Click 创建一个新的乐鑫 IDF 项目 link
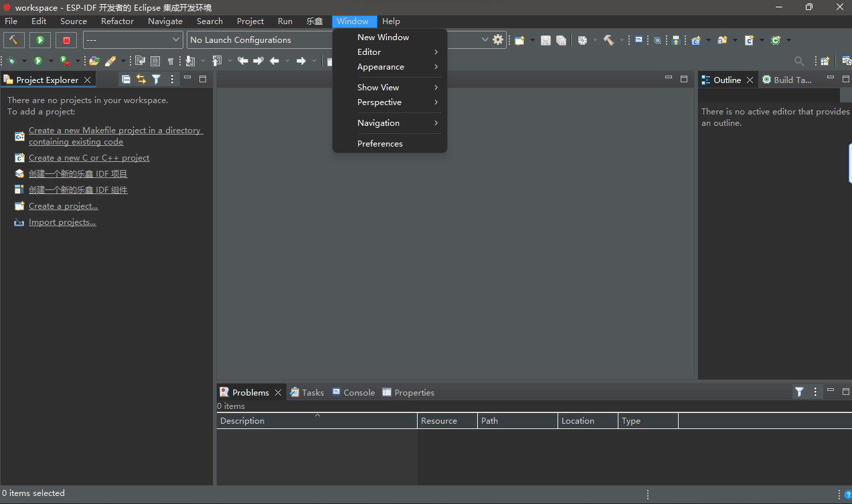852x504 pixels. click(78, 174)
